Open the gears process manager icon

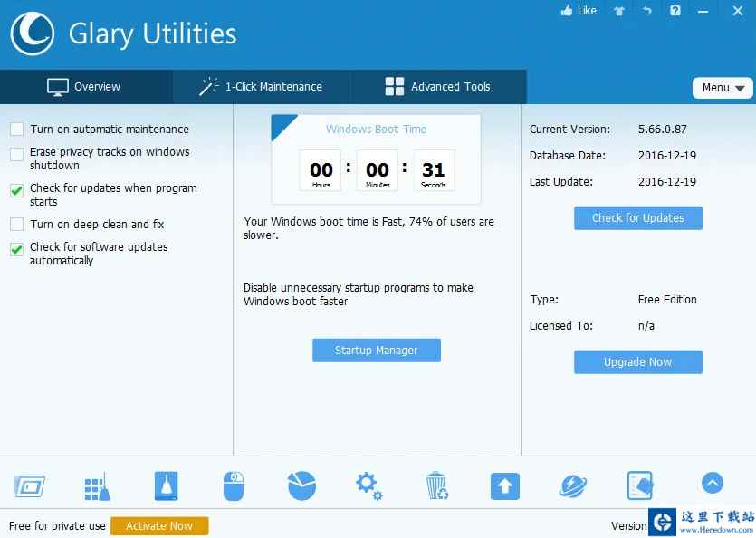tap(369, 486)
